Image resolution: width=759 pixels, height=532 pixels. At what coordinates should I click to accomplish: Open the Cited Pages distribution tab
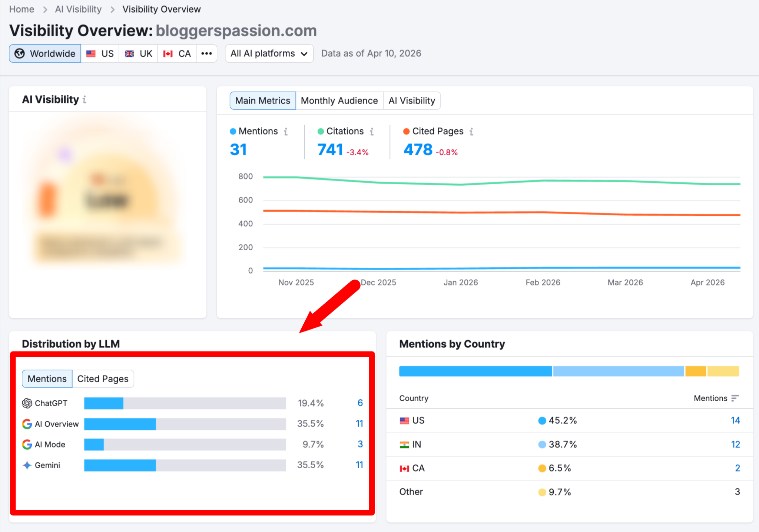pyautogui.click(x=103, y=379)
